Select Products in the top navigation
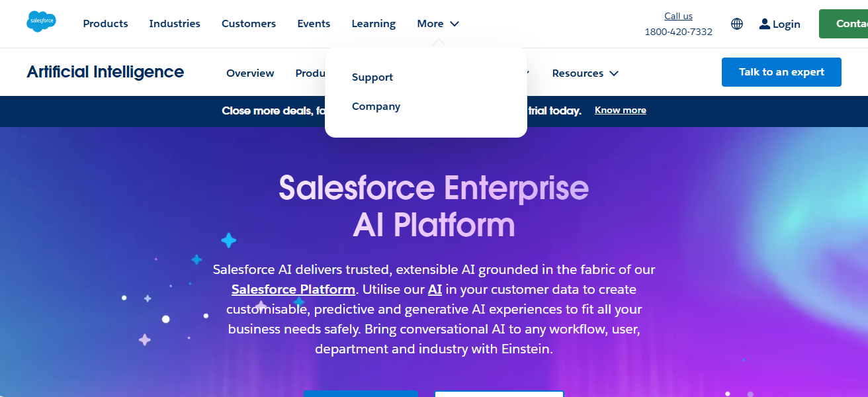 click(x=105, y=24)
